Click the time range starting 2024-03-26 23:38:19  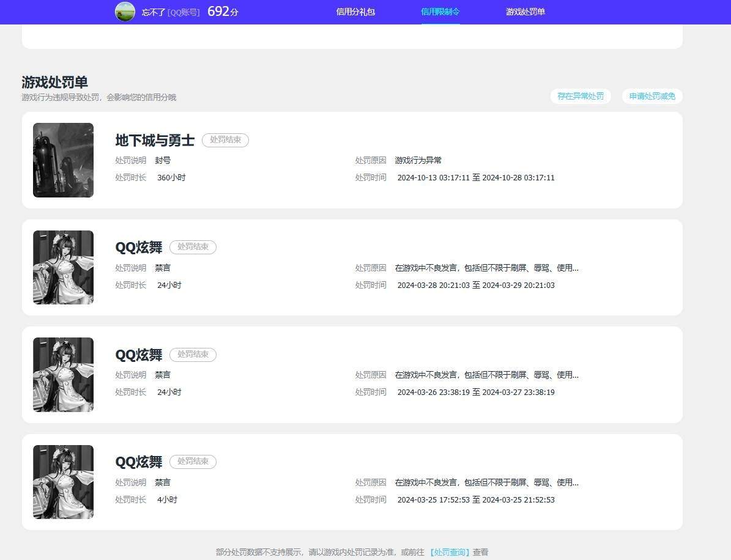476,392
